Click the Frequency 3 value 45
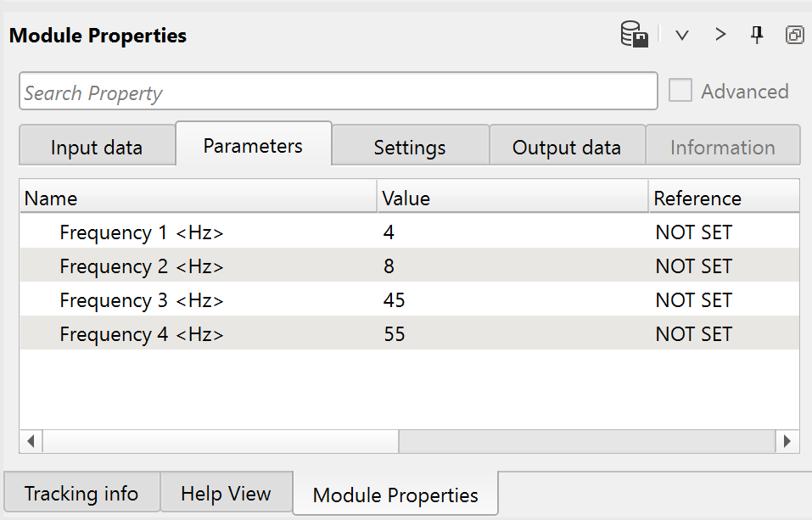Image resolution: width=812 pixels, height=520 pixels. coord(395,300)
